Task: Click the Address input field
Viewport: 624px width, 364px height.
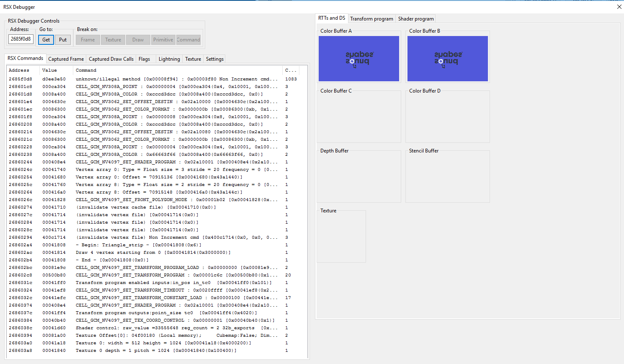Action: [21, 39]
